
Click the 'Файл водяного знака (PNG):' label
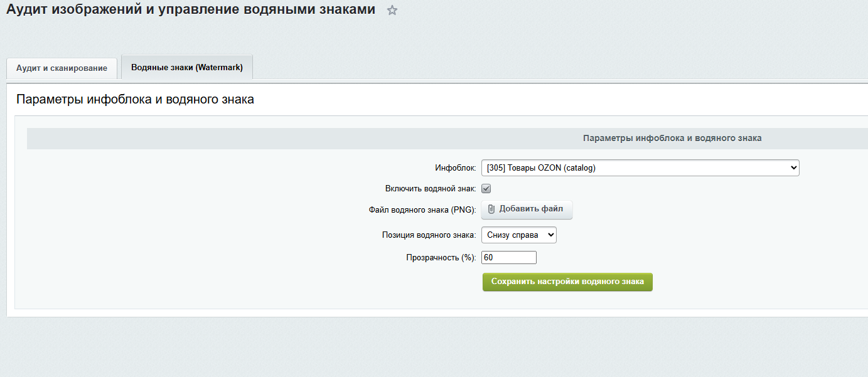(x=422, y=210)
